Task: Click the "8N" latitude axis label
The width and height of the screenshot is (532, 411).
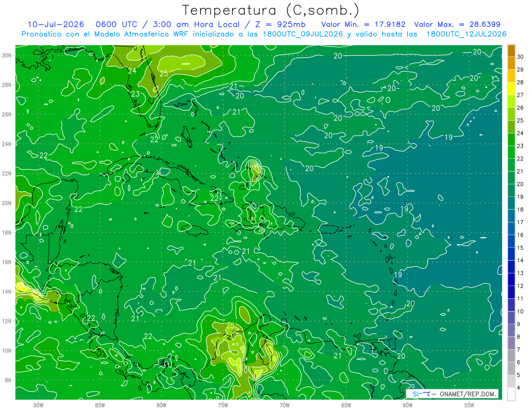Action: pos(9,380)
